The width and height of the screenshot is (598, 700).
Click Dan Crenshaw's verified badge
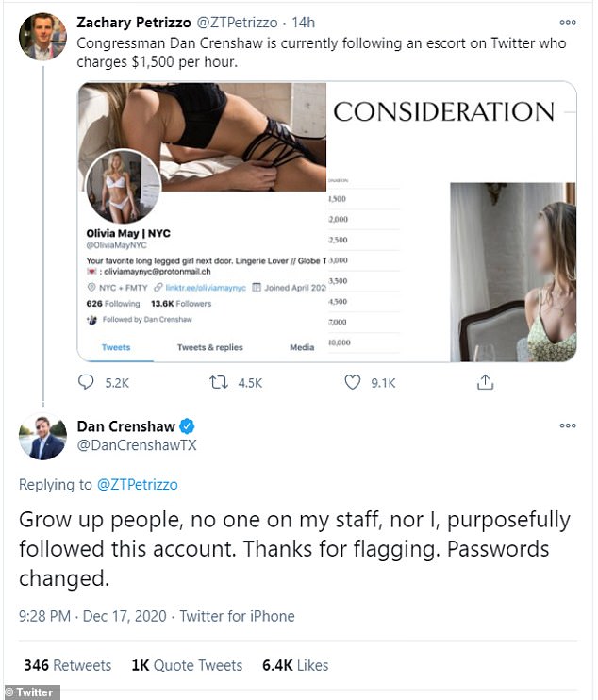pos(187,426)
